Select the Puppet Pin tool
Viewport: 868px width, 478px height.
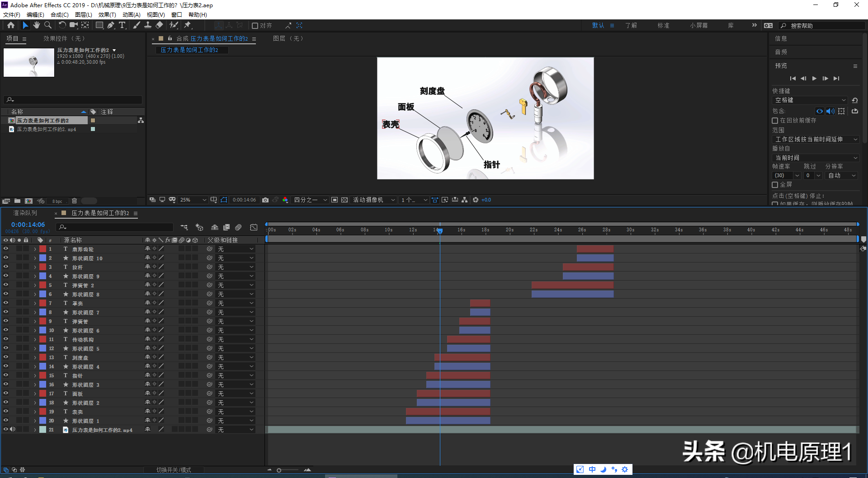(188, 25)
